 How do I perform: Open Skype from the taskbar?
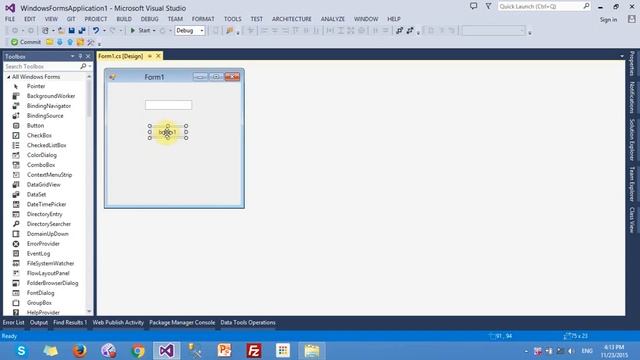point(21,351)
